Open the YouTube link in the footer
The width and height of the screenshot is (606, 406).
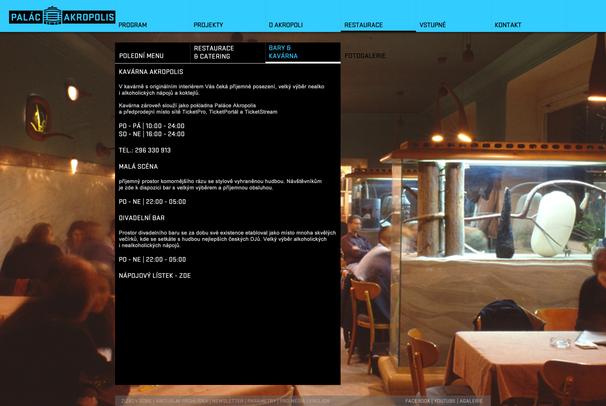[x=445, y=400]
